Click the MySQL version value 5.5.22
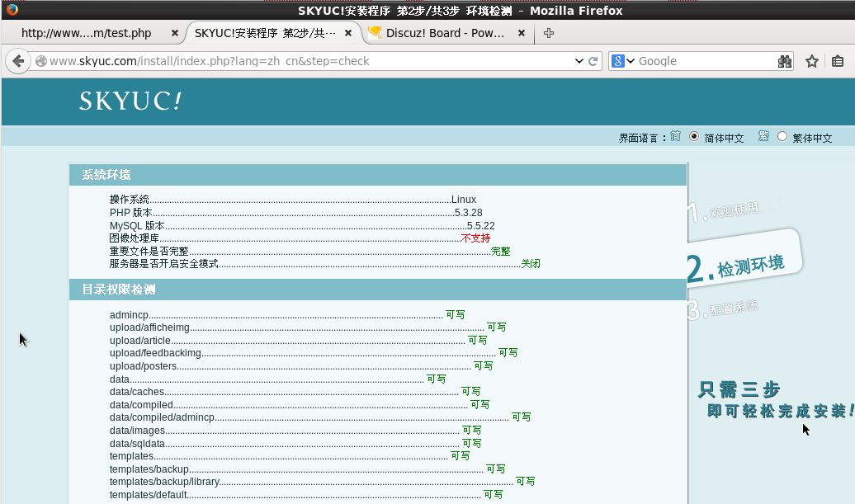The width and height of the screenshot is (855, 504). click(481, 225)
